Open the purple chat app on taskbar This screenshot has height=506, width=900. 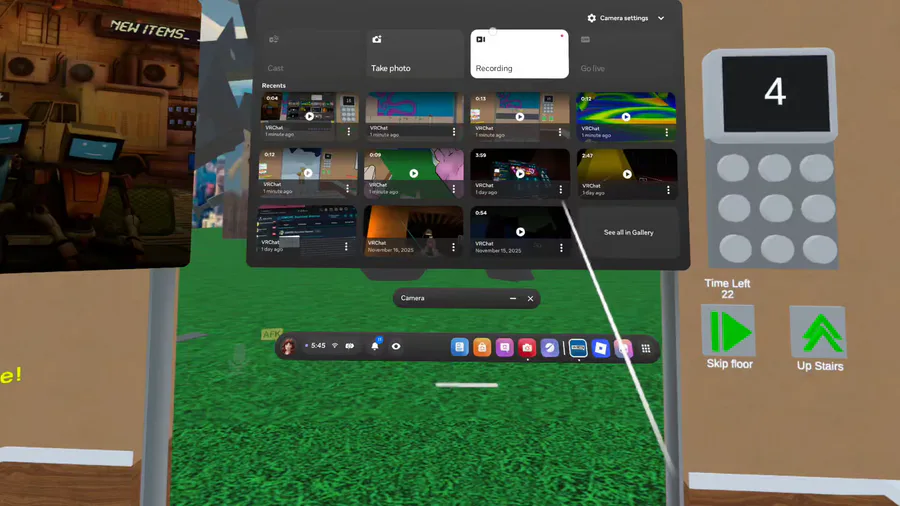pos(505,347)
